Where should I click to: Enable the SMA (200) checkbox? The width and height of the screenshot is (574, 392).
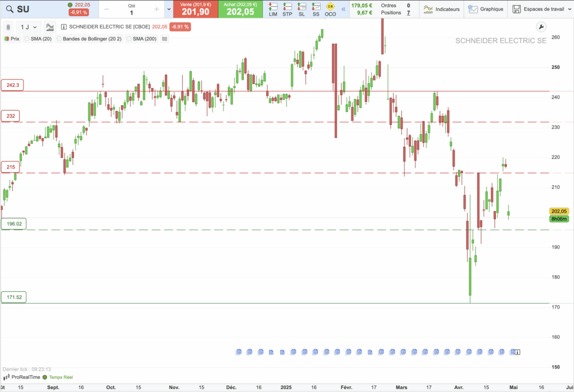coord(129,39)
